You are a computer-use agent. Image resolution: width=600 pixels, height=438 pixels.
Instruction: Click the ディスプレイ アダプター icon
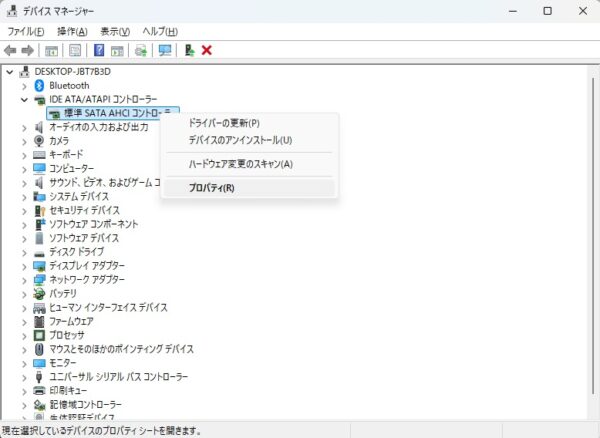coord(39,266)
